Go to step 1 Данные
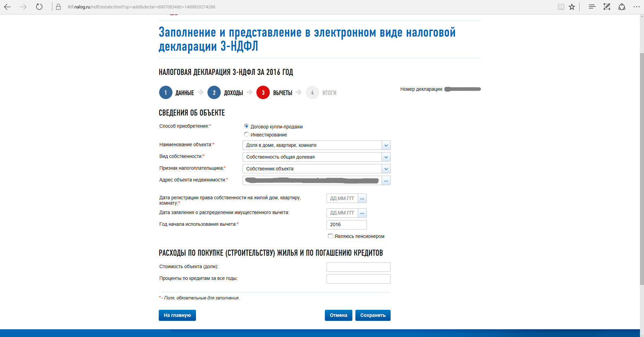 point(177,93)
